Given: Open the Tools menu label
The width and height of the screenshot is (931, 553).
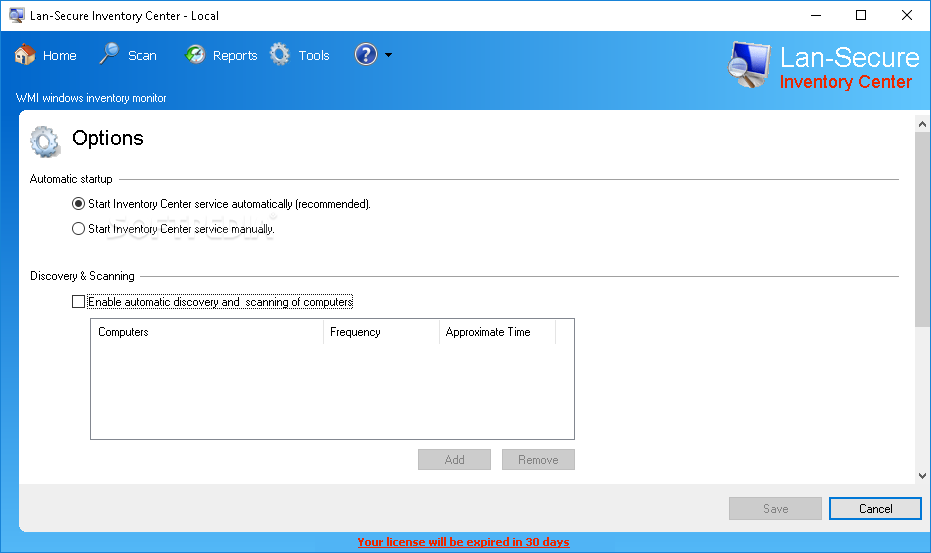Looking at the screenshot, I should click(x=314, y=55).
